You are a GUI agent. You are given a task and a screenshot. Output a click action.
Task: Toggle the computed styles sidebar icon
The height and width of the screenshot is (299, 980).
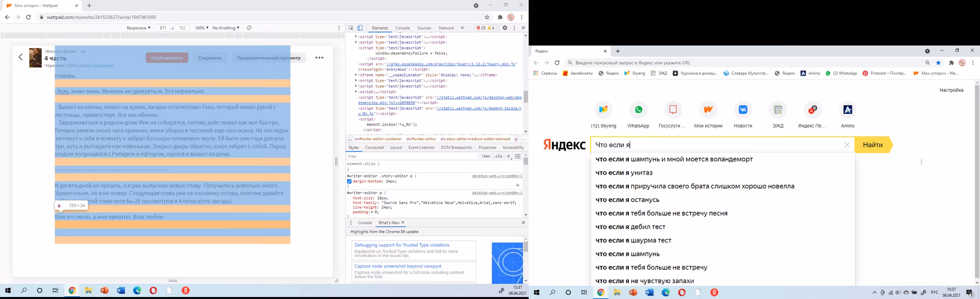[518, 156]
